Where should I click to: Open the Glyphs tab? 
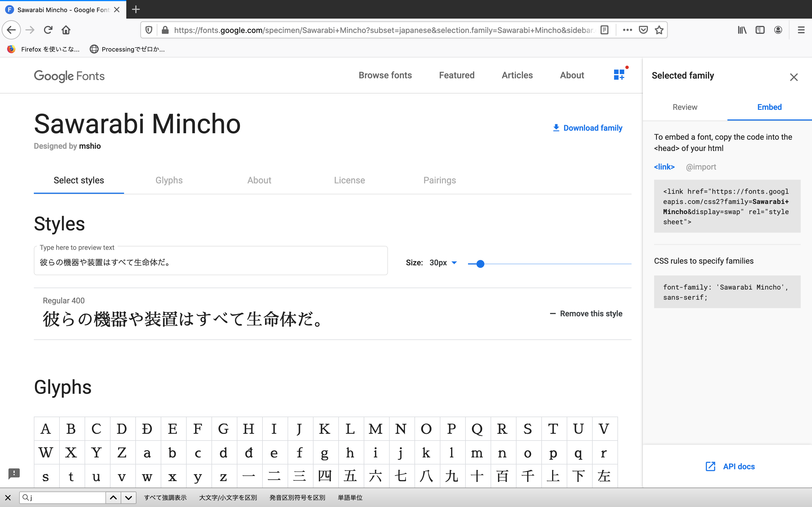coord(169,180)
